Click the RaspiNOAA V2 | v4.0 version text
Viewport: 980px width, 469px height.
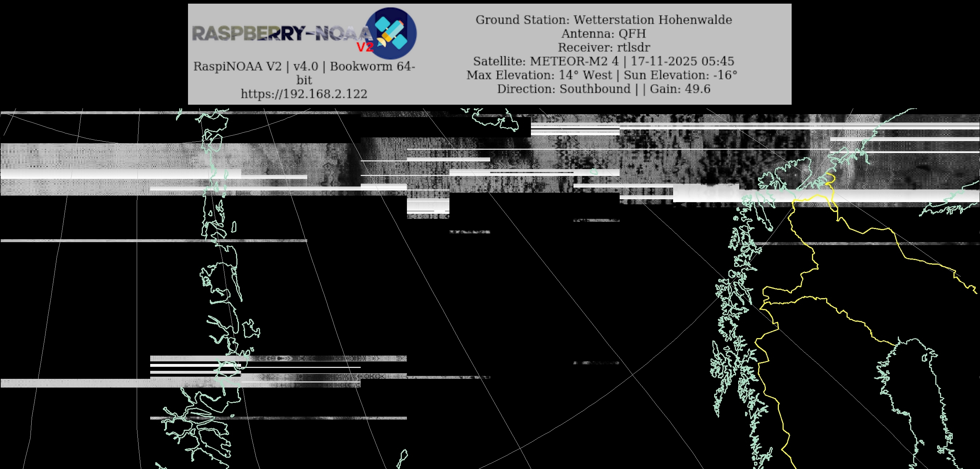pyautogui.click(x=255, y=67)
